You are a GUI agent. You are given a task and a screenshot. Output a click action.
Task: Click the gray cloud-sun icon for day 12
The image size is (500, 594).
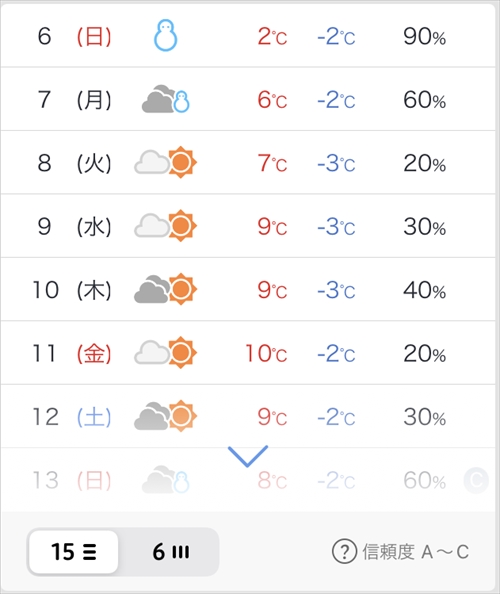point(166,416)
